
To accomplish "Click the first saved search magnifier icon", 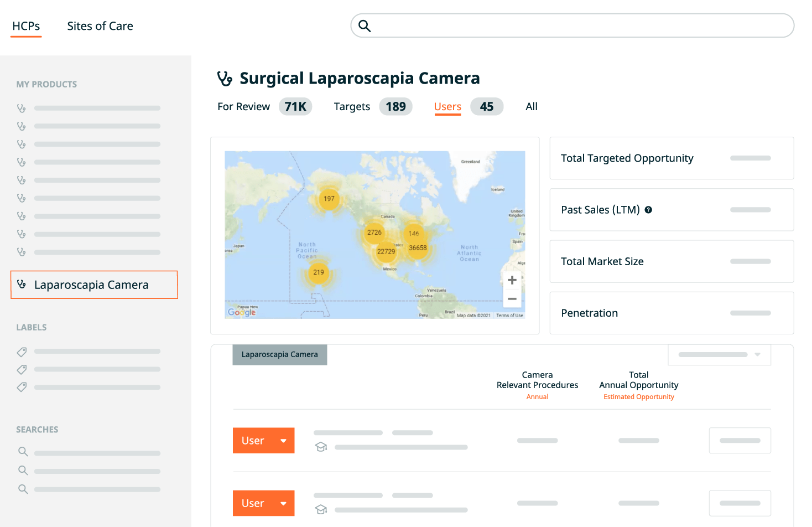I will click(23, 452).
